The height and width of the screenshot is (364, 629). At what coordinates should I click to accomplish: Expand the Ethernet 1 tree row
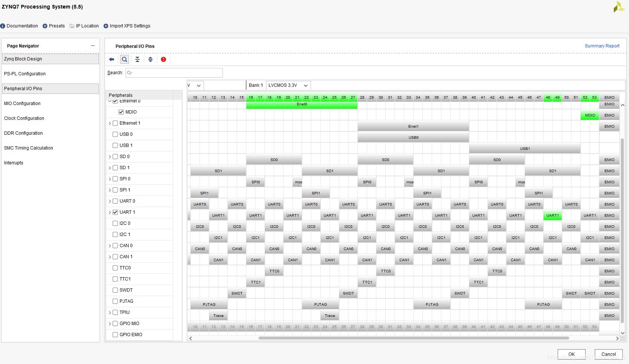click(x=110, y=123)
